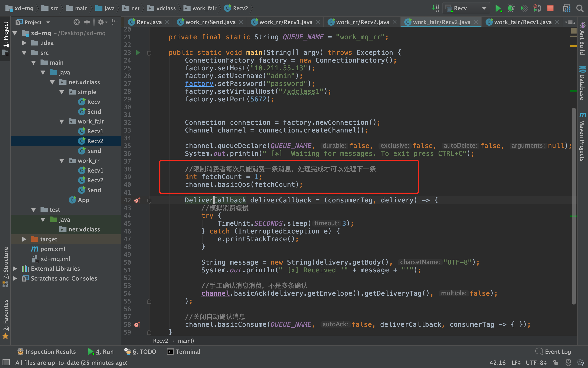The image size is (588, 368).
Task: Click the override gutter marker on line 42
Action: click(137, 200)
